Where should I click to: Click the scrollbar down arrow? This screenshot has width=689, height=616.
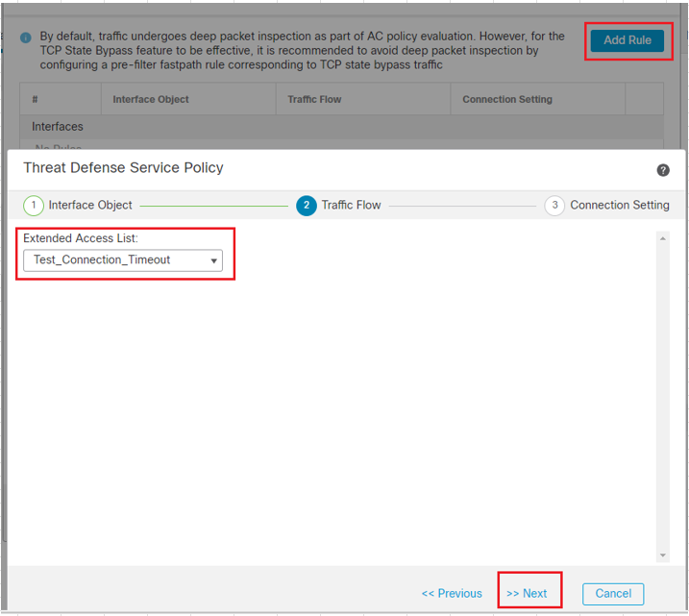point(663,555)
